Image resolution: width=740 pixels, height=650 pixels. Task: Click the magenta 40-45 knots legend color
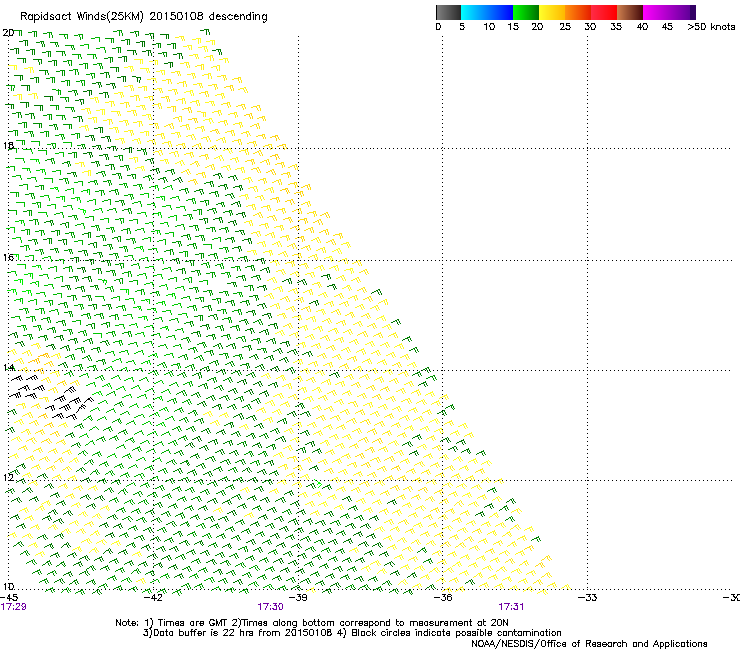coord(656,12)
